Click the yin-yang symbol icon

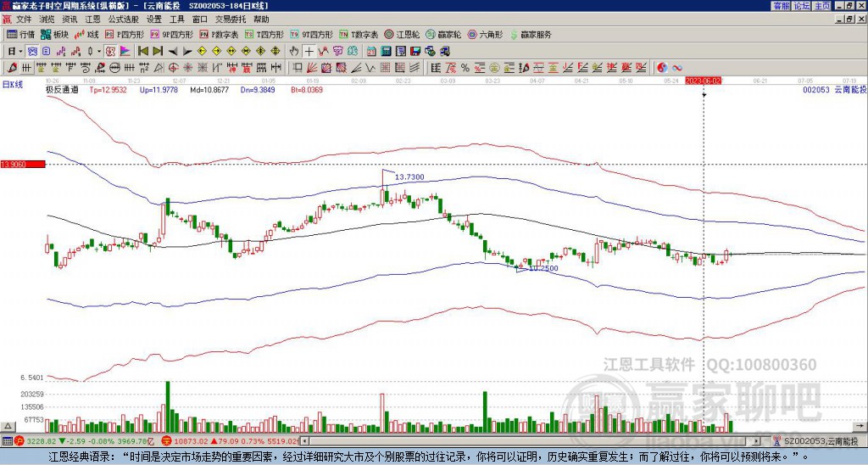click(662, 68)
